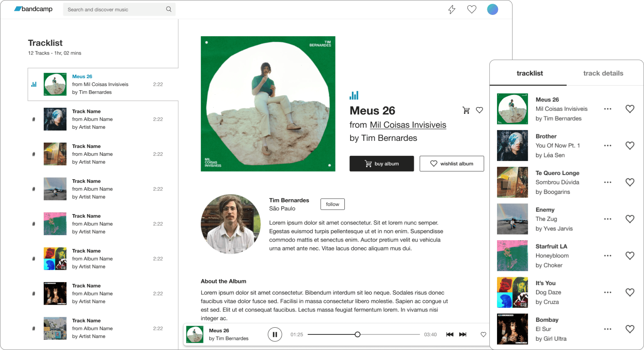Click the lightning bolt feed icon
The image size is (644, 350).
(x=452, y=9)
